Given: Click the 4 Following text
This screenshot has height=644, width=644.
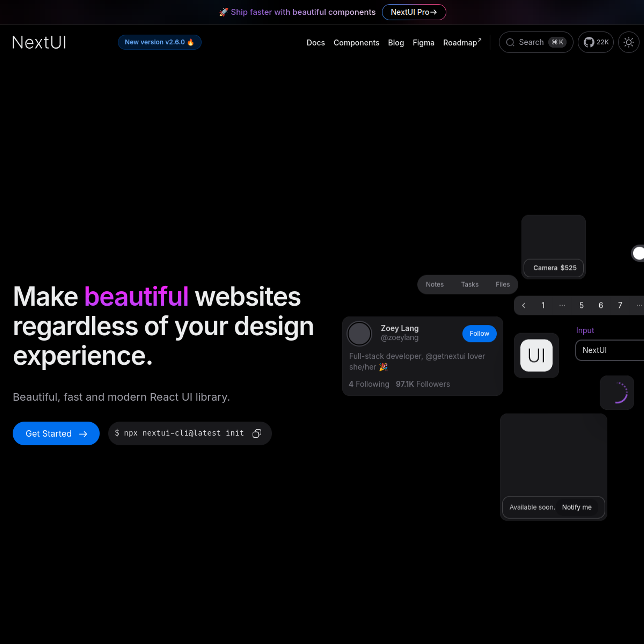Looking at the screenshot, I should click(369, 384).
